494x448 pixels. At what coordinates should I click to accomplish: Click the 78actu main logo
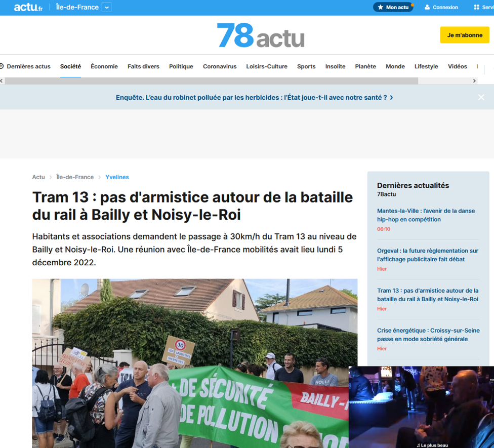(261, 35)
